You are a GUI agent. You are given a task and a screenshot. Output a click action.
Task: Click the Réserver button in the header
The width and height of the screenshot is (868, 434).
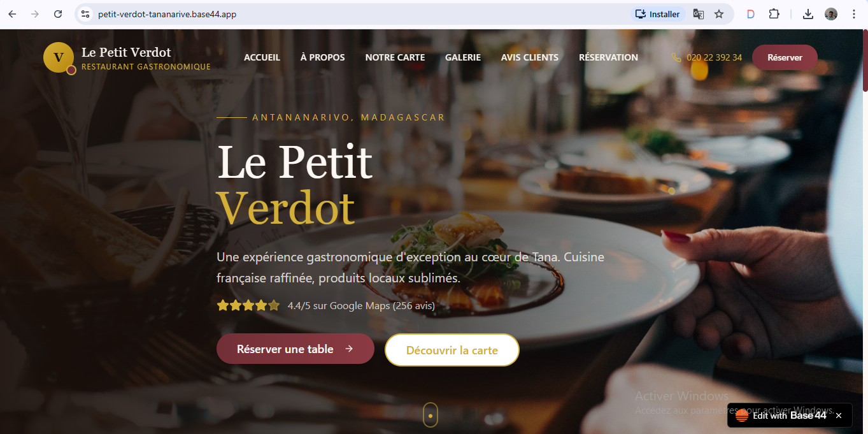[x=785, y=57]
